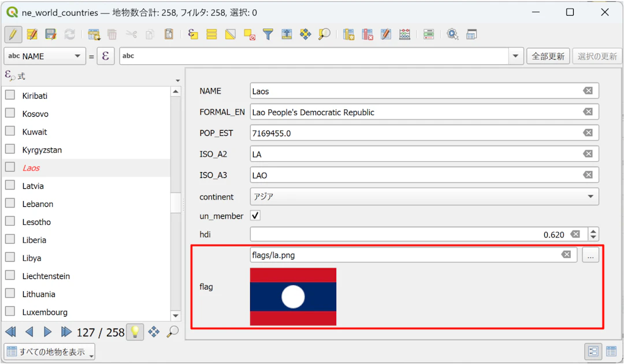624x364 pixels.
Task: Clear the POP_EST field value
Action: pyautogui.click(x=588, y=133)
